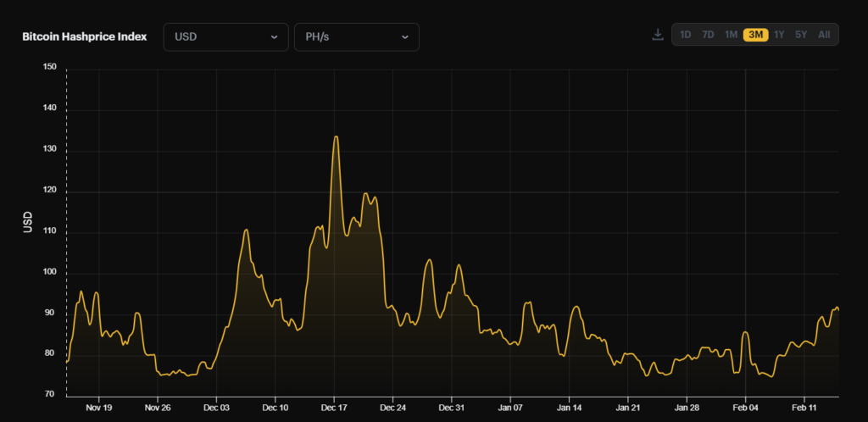This screenshot has width=868, height=422.
Task: Click the Dec 31 x-axis date label
Action: pos(452,407)
